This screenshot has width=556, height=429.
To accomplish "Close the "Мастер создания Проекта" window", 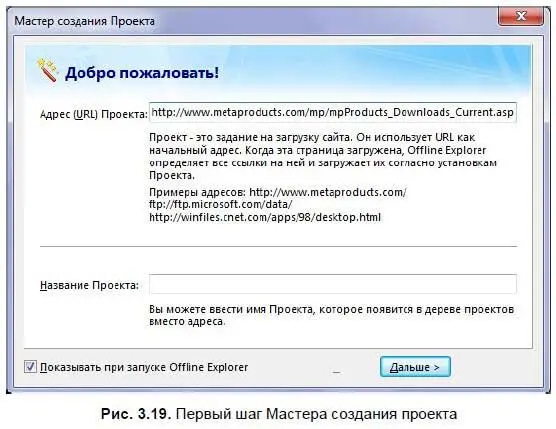I will 521,16.
